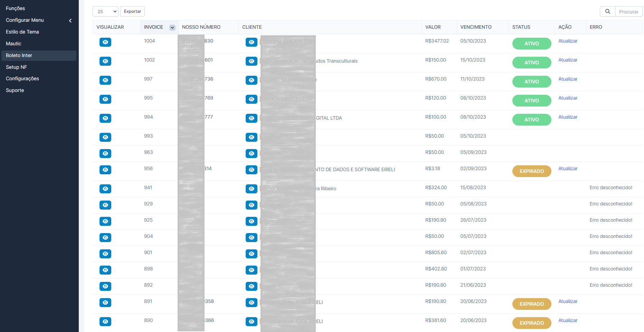The image size is (644, 332).
Task: Click Atualizar for invoice 1004
Action: tap(568, 41)
